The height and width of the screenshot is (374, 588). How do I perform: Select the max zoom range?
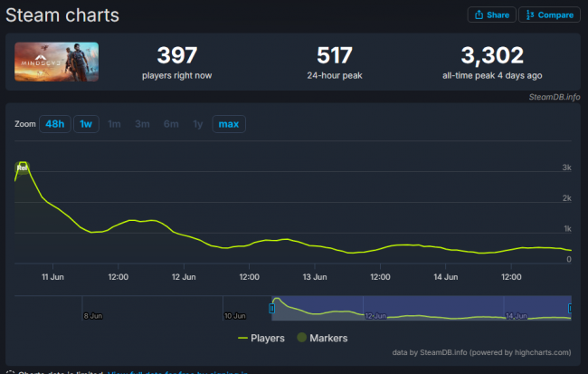(x=228, y=123)
